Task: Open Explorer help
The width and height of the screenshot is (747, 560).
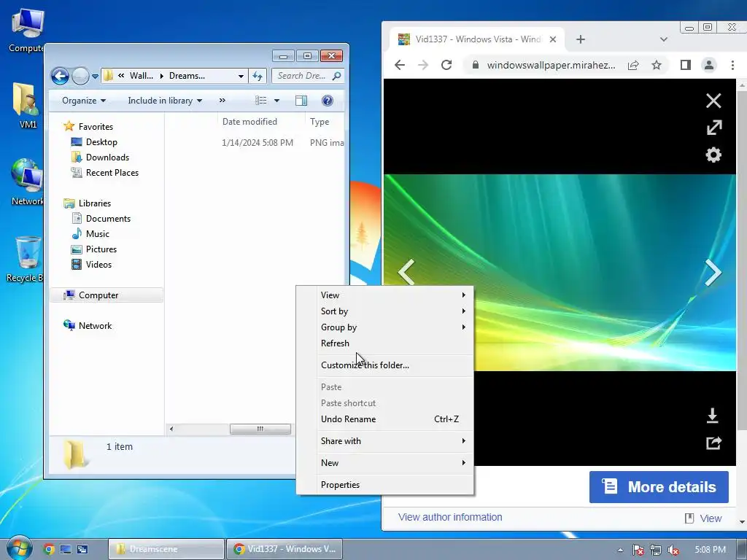Action: click(x=328, y=101)
